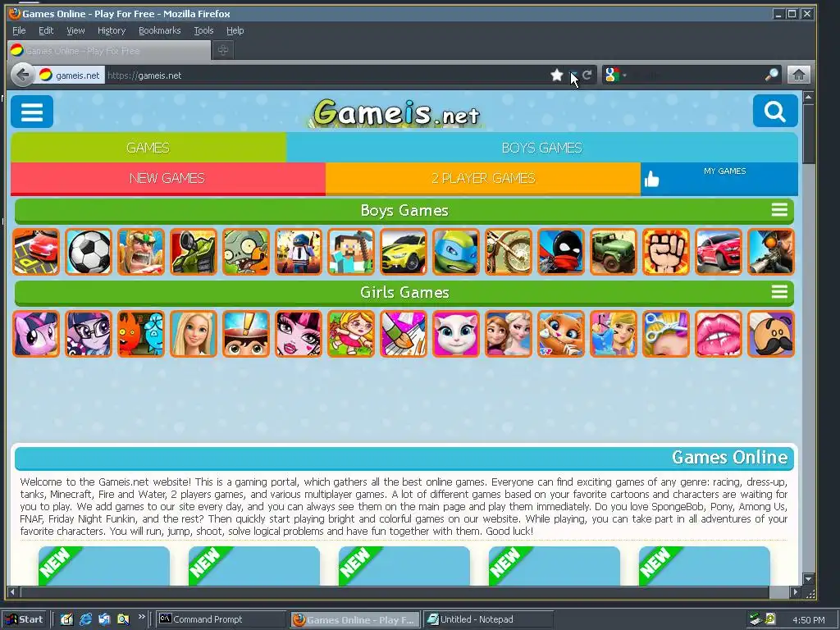The height and width of the screenshot is (630, 840).
Task: Open the Plants vs Zombies zombie game
Action: pos(246,252)
